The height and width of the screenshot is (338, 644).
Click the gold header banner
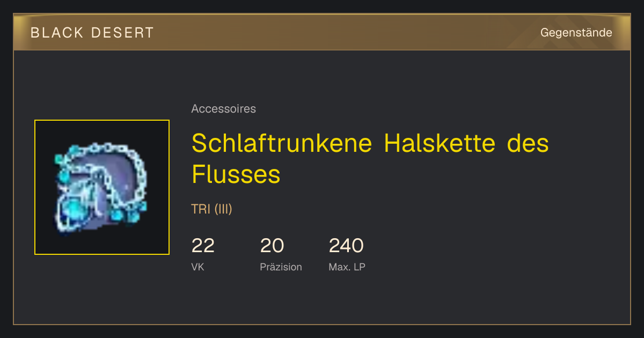(x=322, y=32)
